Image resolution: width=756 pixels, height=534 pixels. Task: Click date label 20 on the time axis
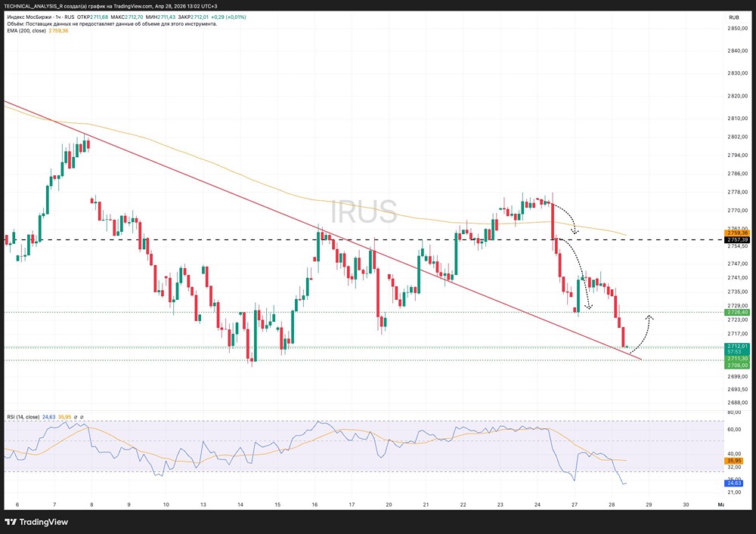pyautogui.click(x=389, y=505)
